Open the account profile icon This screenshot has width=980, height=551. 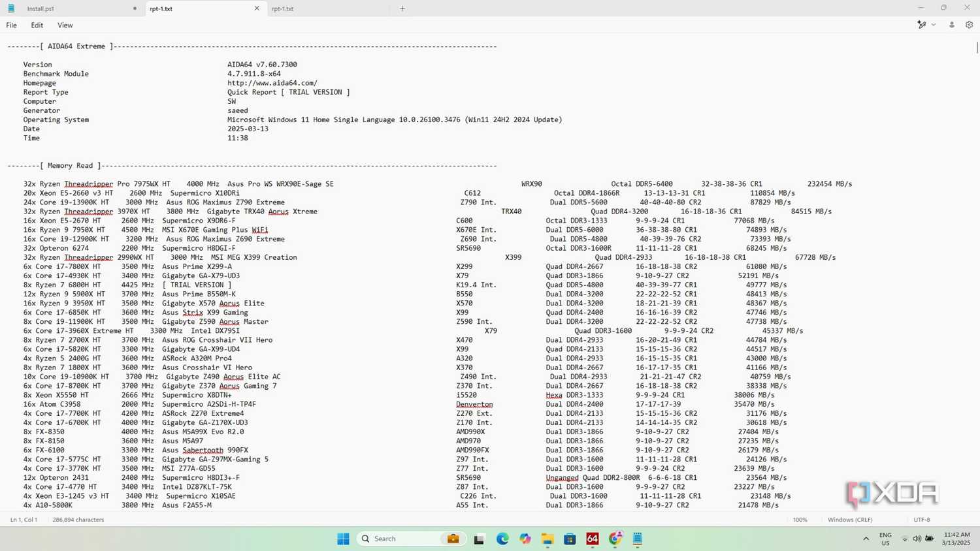[x=951, y=25]
